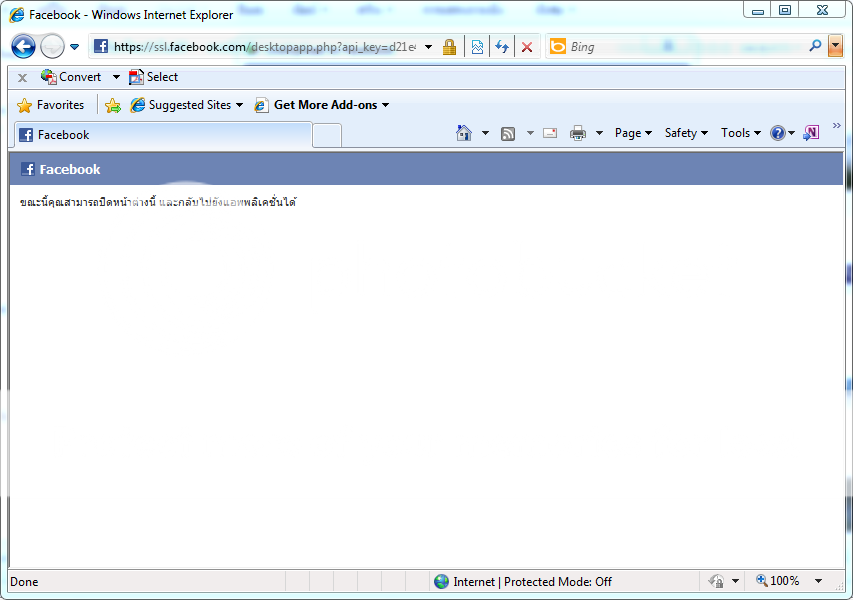The height and width of the screenshot is (600, 853).
Task: Click the Read Mail icon
Action: (550, 133)
